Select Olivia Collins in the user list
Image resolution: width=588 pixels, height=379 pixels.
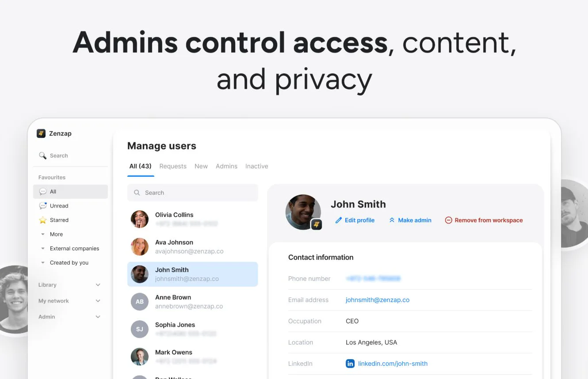192,219
